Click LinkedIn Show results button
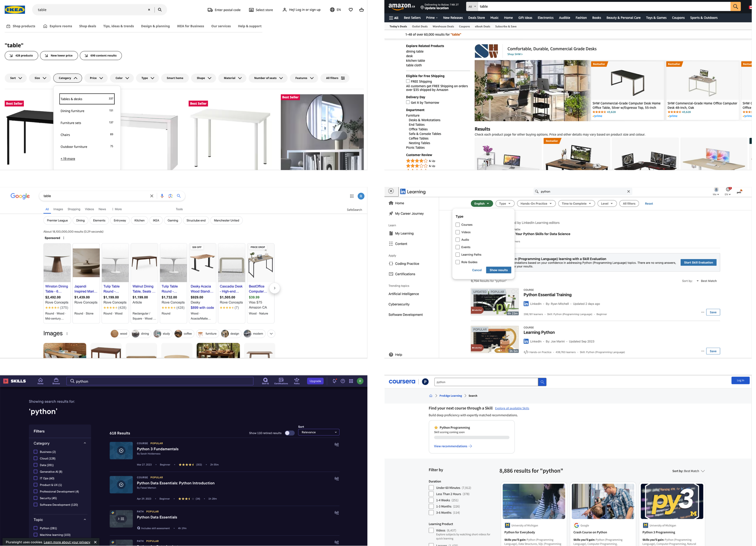Screen dimensions: 756x546 pyautogui.click(x=498, y=270)
